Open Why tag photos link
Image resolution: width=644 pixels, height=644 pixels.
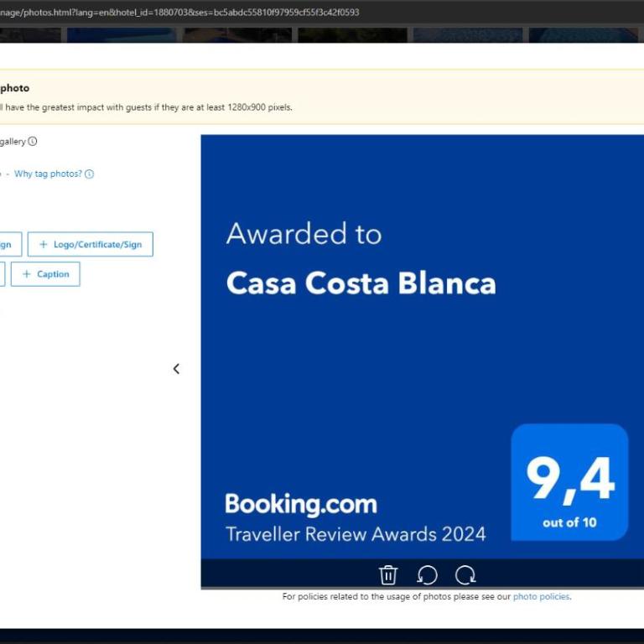click(48, 174)
